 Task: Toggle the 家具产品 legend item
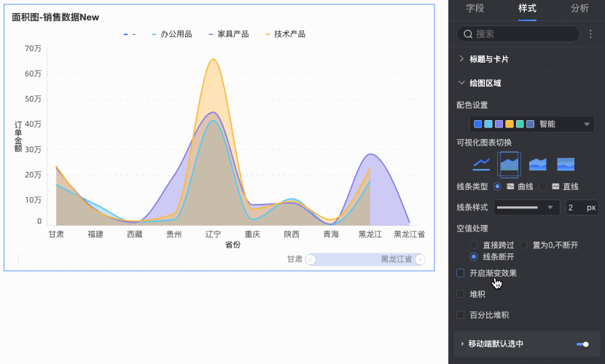click(229, 34)
